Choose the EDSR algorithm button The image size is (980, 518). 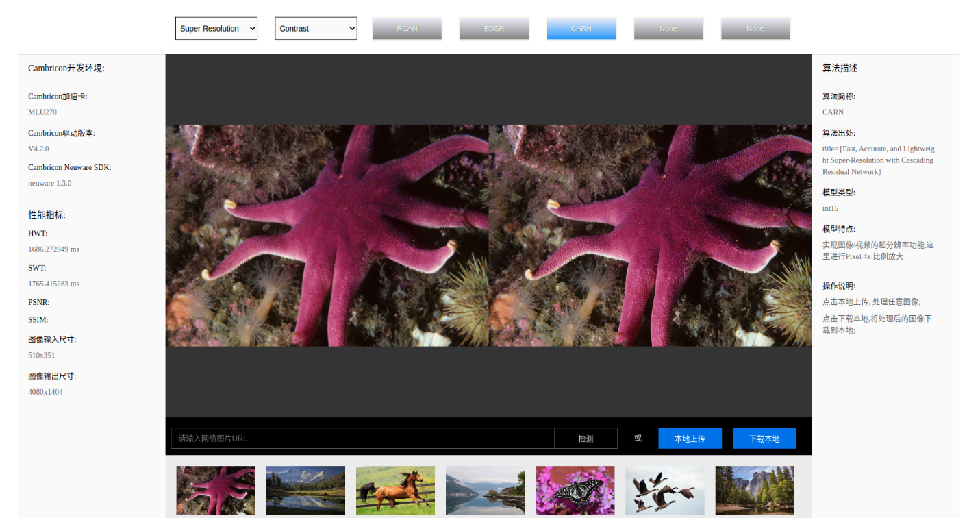point(494,29)
